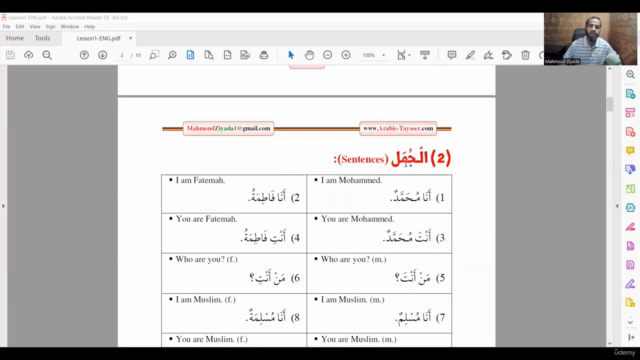
Task: Click the expand tools pane icon at bottom
Action: tap(631, 337)
